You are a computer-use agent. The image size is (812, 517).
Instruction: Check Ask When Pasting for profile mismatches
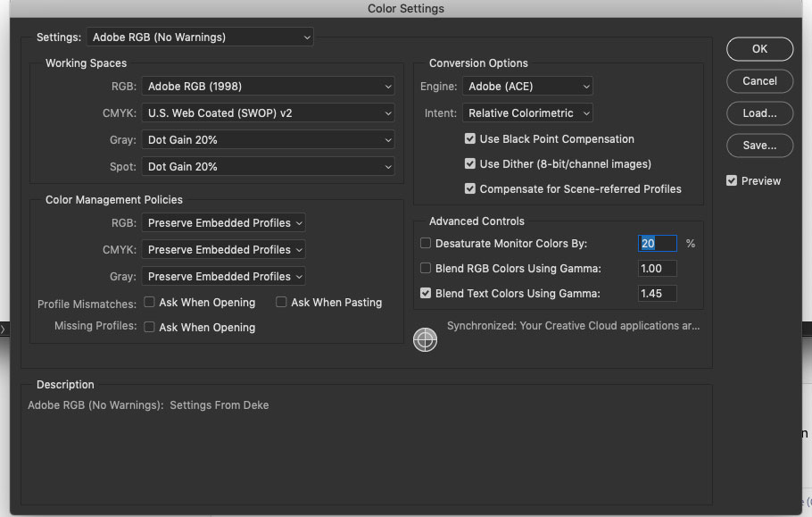[281, 303]
